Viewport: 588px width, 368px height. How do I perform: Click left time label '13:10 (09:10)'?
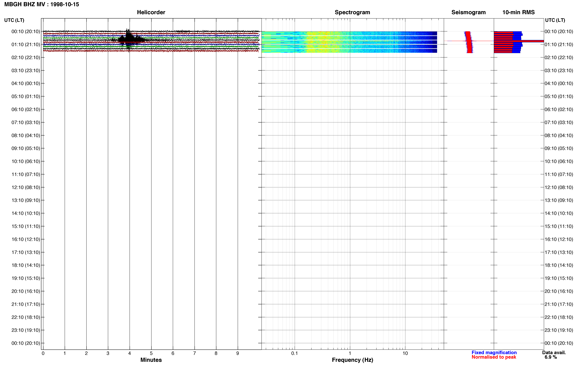point(26,200)
